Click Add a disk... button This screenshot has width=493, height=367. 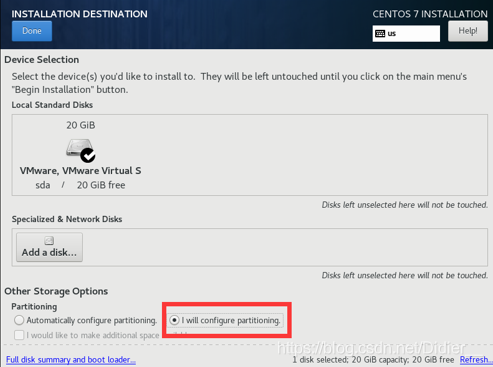[x=49, y=247]
